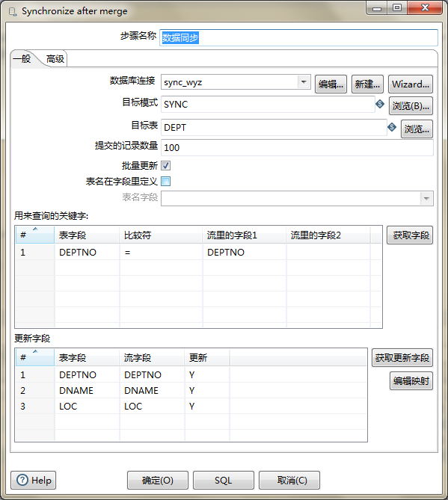Launch the Wizard... button
This screenshot has height=500, width=448.
411,84
